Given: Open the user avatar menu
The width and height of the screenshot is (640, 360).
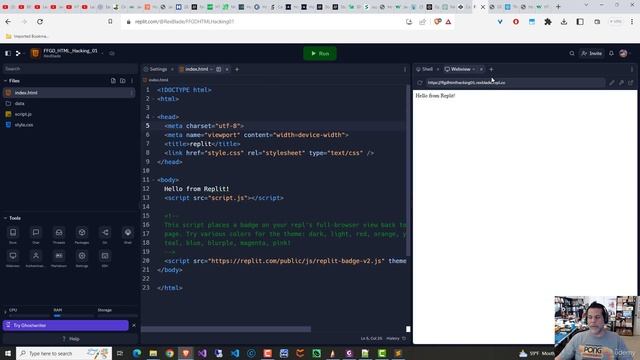Looking at the screenshot, I should pos(623,53).
